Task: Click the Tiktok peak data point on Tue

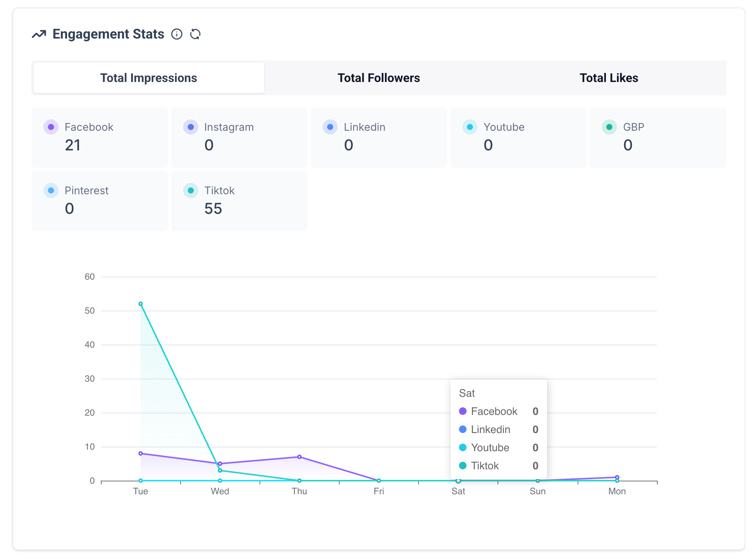Action: point(141,304)
